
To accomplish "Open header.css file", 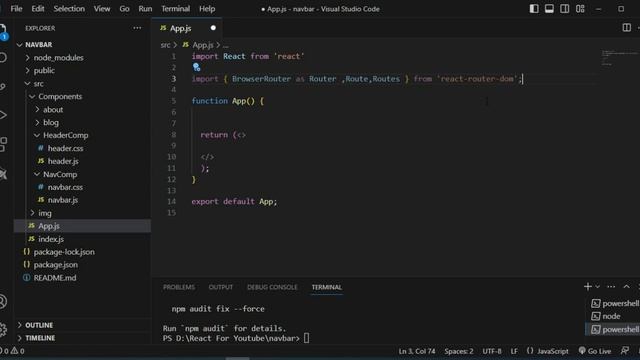I will tap(65, 148).
